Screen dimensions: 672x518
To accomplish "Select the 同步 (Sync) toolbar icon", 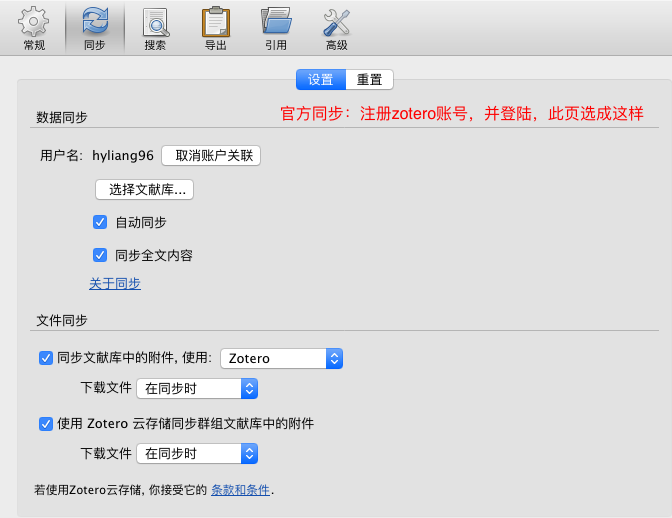I will tap(94, 28).
